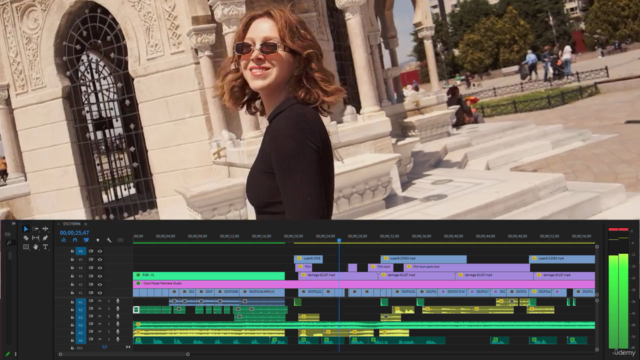Select the Razor tool
The height and width of the screenshot is (360, 640).
[26, 238]
